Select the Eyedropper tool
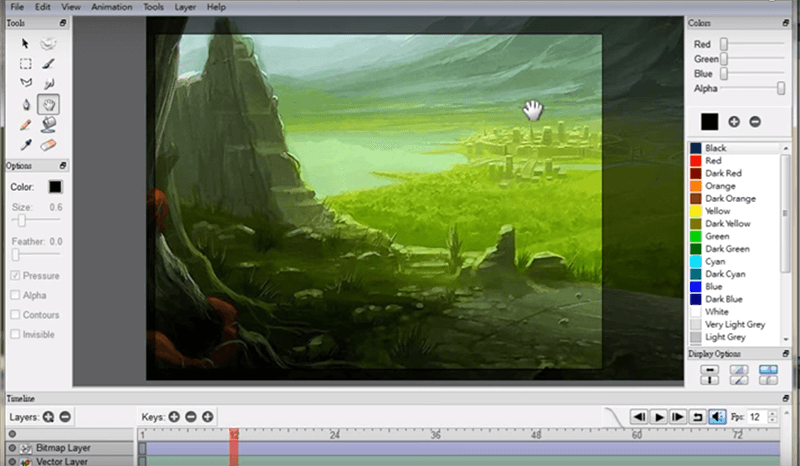This screenshot has width=800, height=466. click(26, 145)
